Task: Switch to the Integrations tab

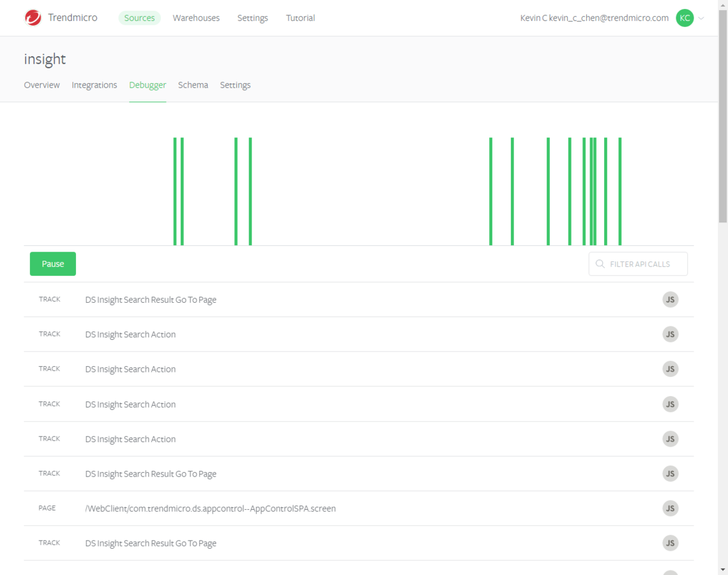Action: 95,85
